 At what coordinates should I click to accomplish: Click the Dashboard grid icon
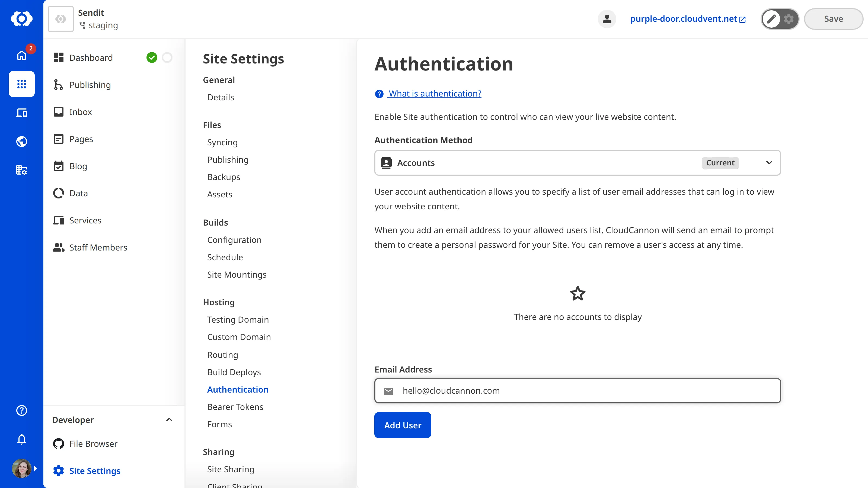point(59,57)
